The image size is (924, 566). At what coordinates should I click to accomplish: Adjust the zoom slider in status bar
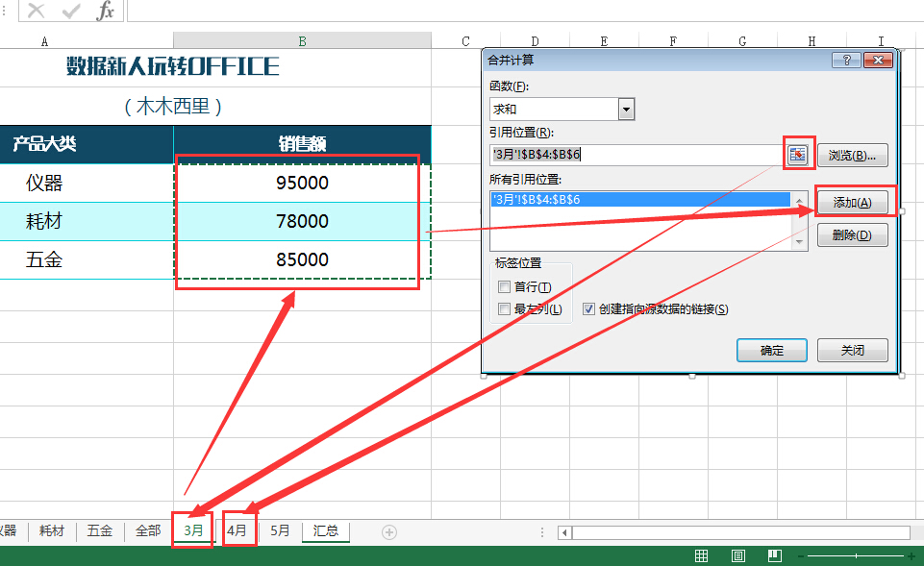856,556
